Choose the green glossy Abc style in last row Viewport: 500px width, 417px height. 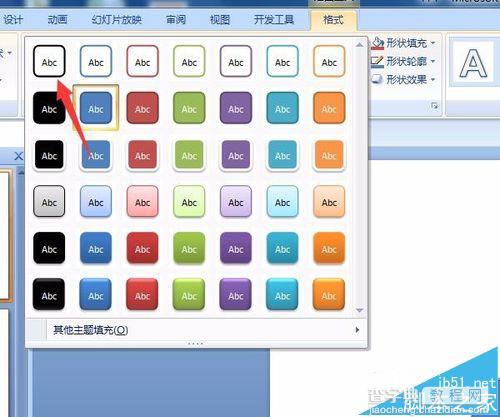(189, 295)
